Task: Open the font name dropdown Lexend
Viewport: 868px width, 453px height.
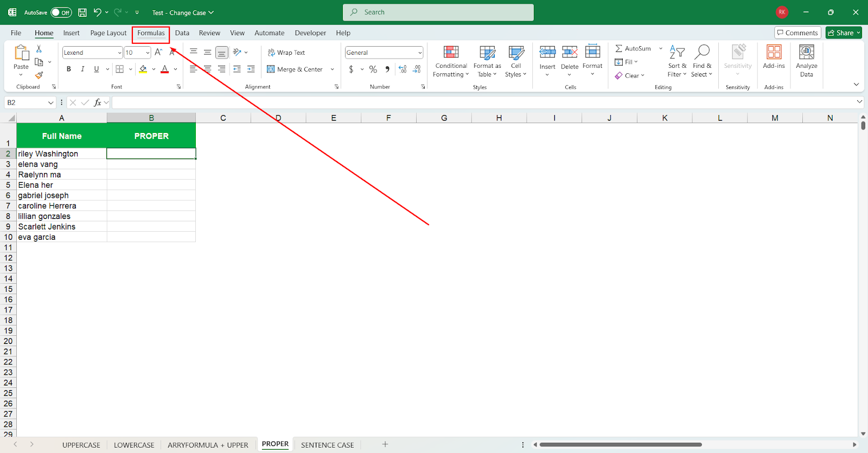Action: [x=119, y=53]
